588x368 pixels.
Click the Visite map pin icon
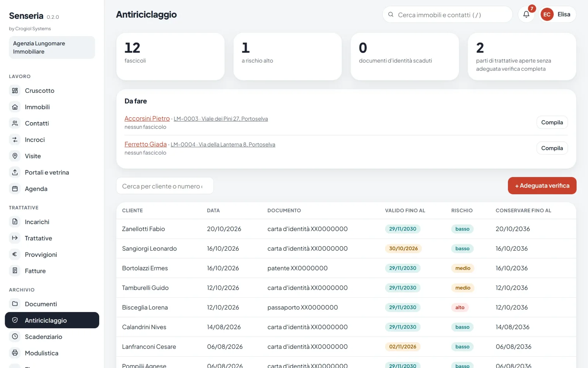(x=15, y=156)
